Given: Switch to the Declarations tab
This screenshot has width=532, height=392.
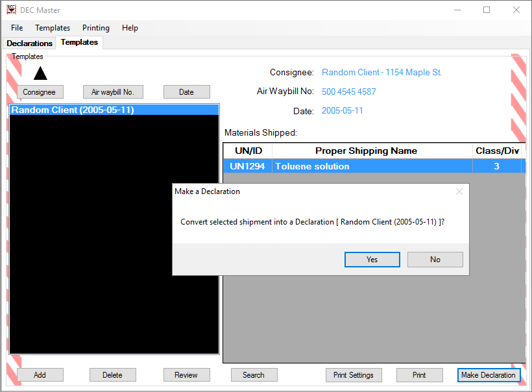Looking at the screenshot, I should 29,43.
